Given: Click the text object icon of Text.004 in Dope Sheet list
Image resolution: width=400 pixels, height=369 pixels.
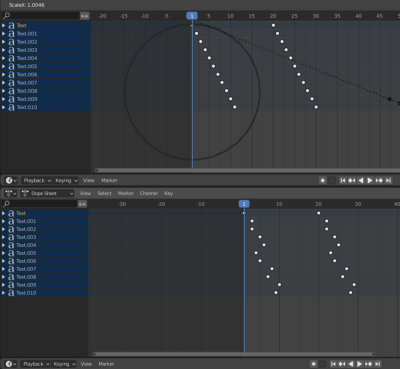Looking at the screenshot, I should pos(11,245).
